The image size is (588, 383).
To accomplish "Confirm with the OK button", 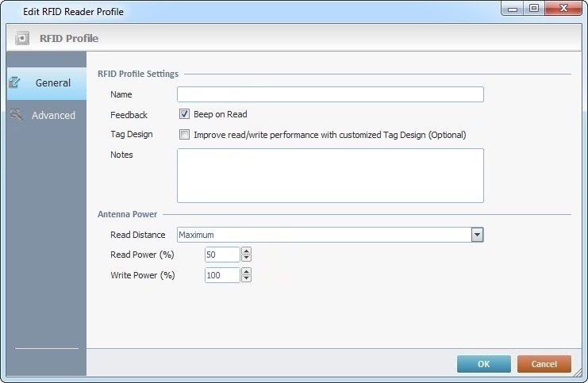I will point(484,364).
